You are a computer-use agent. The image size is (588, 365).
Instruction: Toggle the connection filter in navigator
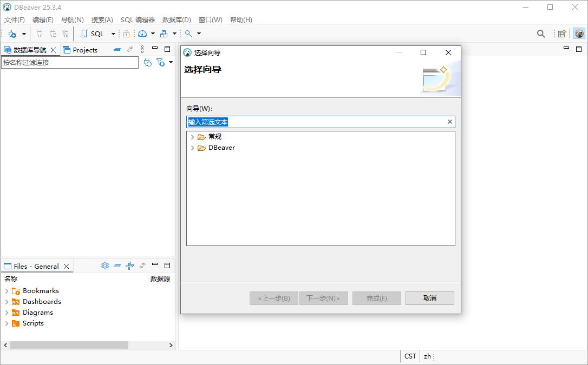[x=160, y=62]
